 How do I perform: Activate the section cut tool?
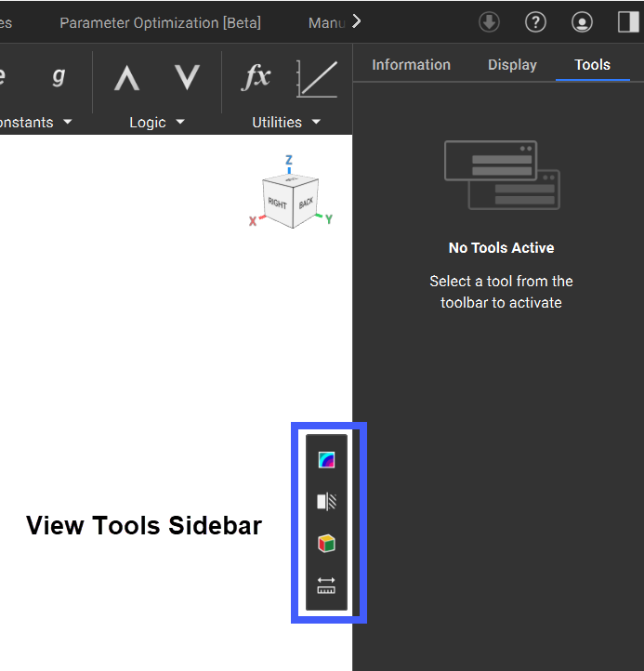pyautogui.click(x=326, y=502)
